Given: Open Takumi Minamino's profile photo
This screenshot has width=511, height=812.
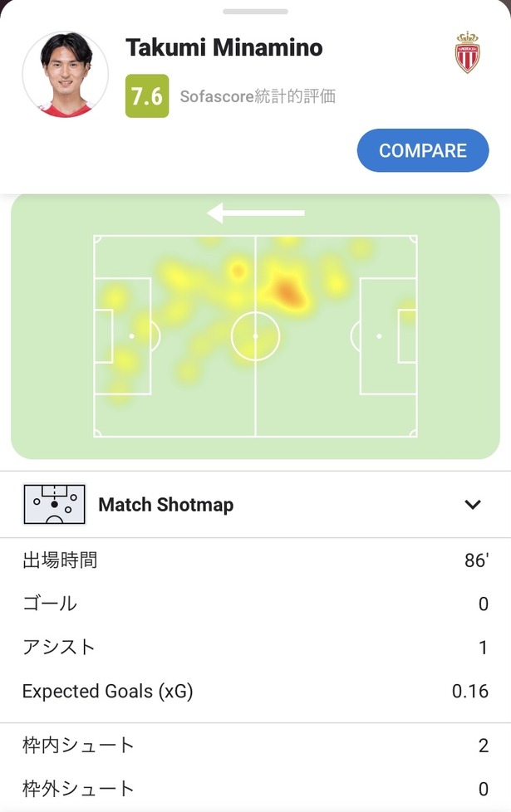Looking at the screenshot, I should [66, 74].
